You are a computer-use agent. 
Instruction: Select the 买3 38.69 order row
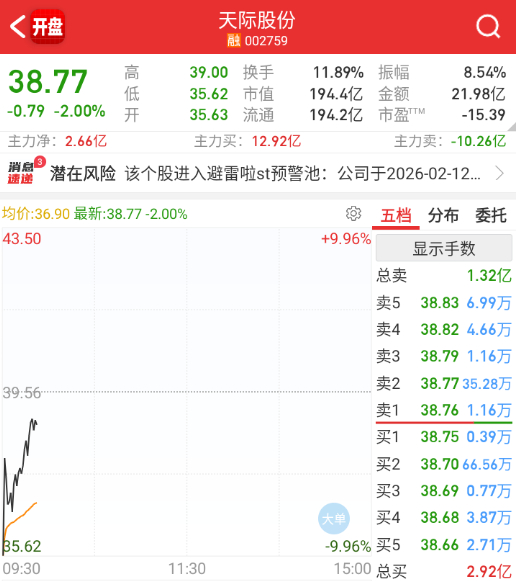point(444,491)
